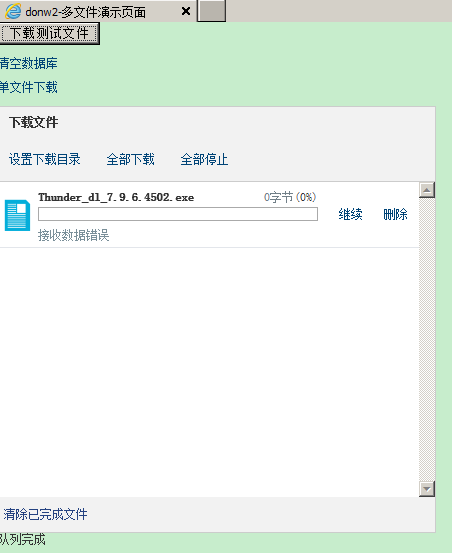Viewport: 452px width, 553px height.
Task: Click the vertical scrollbar track
Action: (427, 339)
